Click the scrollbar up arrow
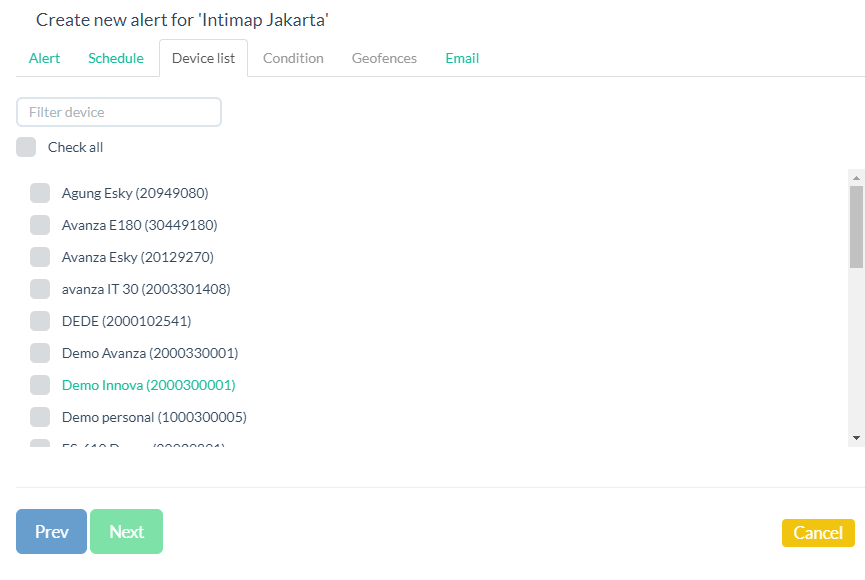Viewport: 865px width, 580px height. (x=856, y=178)
